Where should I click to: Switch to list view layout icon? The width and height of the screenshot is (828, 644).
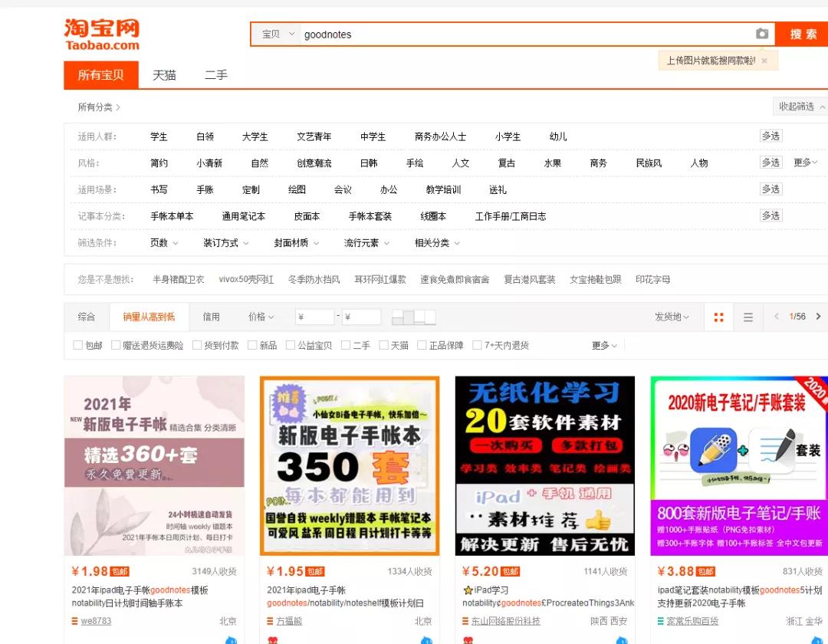(747, 317)
